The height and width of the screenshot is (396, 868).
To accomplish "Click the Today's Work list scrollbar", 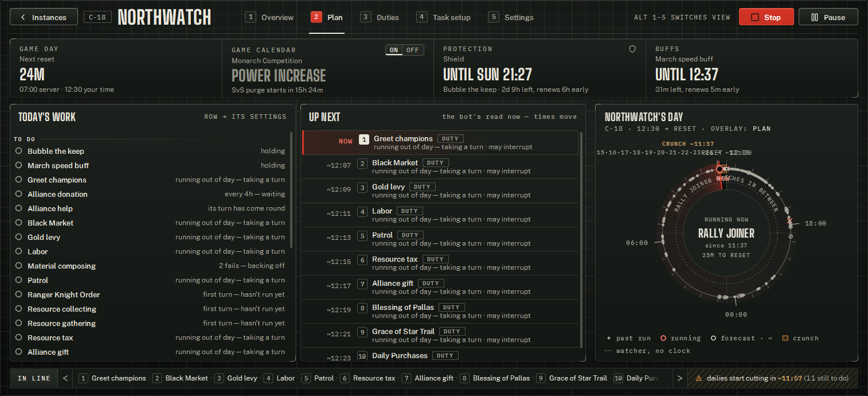I will point(292,190).
